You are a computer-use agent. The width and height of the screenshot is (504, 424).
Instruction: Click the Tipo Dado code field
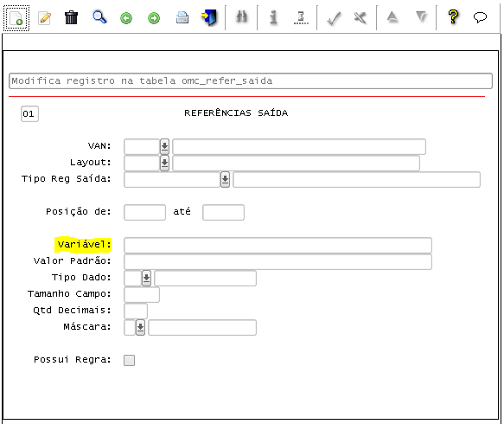[x=133, y=279]
